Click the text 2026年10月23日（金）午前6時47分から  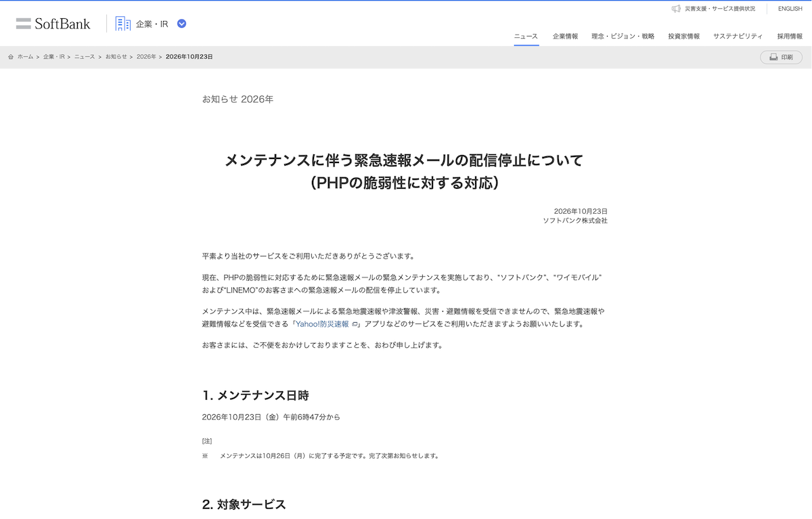[x=271, y=417]
